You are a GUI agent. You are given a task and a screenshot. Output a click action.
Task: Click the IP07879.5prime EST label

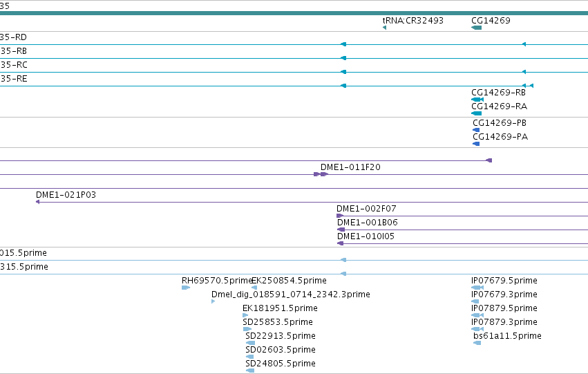point(504,308)
